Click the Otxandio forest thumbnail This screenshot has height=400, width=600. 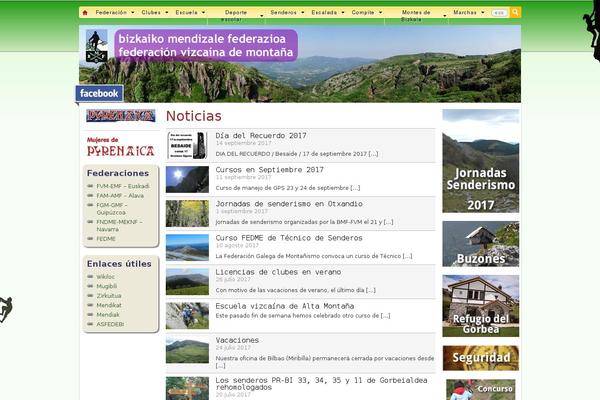[188, 213]
